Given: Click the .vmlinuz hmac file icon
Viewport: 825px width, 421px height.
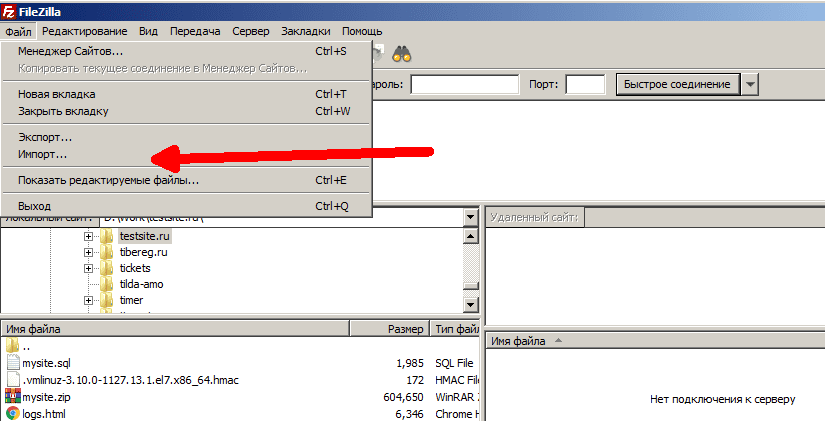Looking at the screenshot, I should 13,379.
